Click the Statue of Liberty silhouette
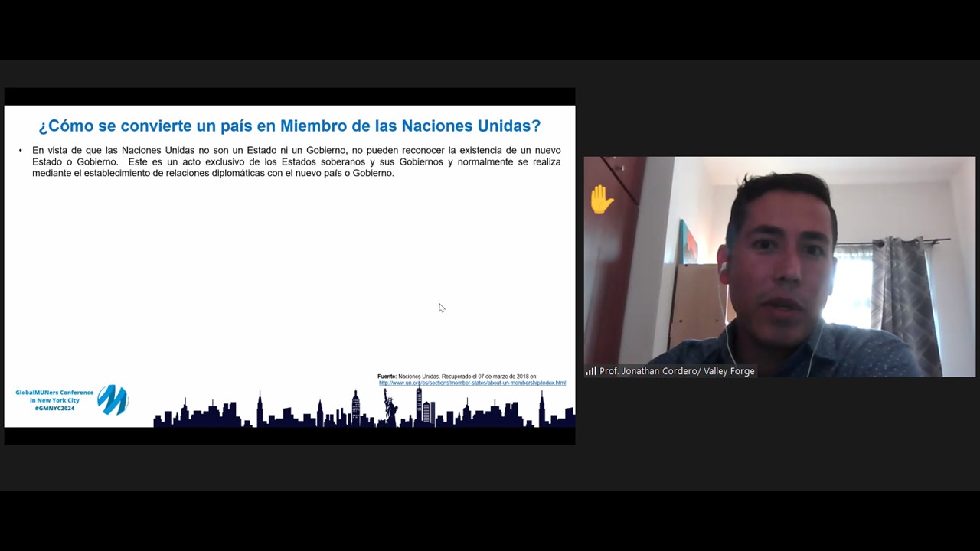 point(390,406)
